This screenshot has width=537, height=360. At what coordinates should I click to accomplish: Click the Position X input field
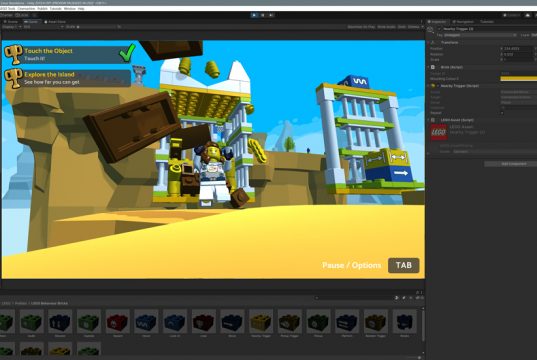[517, 49]
